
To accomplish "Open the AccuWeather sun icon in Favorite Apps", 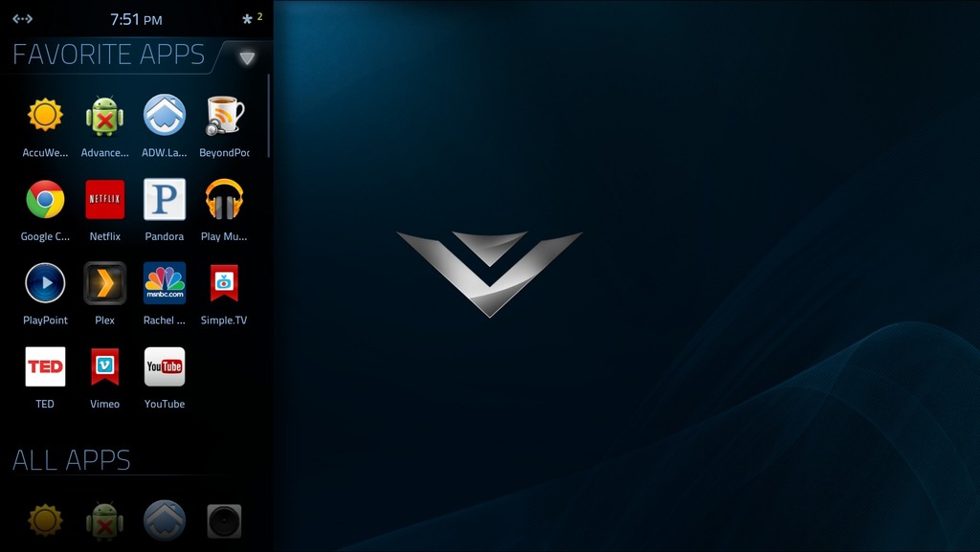I will click(x=45, y=116).
